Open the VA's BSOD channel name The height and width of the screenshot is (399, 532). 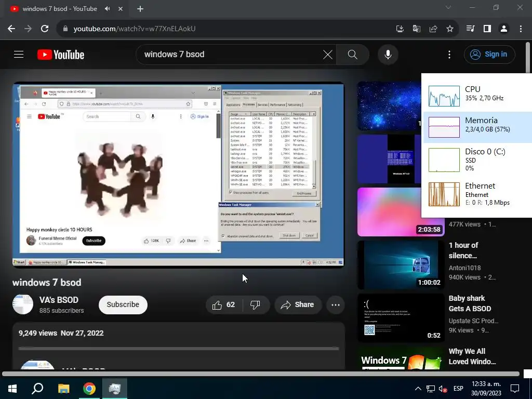tap(59, 300)
